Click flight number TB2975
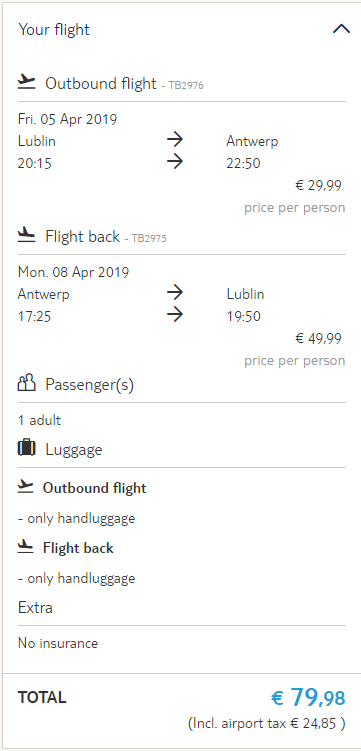Image resolution: width=361 pixels, height=751 pixels. pyautogui.click(x=149, y=239)
